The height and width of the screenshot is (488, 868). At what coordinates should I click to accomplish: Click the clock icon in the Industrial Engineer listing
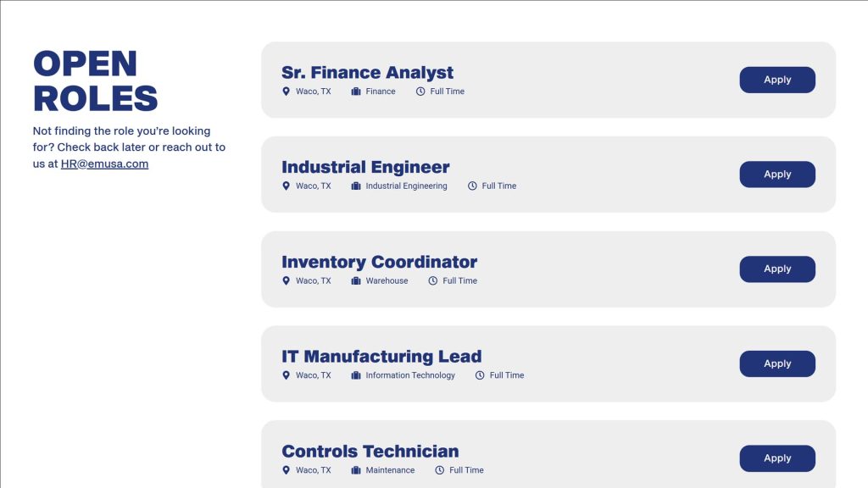click(x=472, y=186)
